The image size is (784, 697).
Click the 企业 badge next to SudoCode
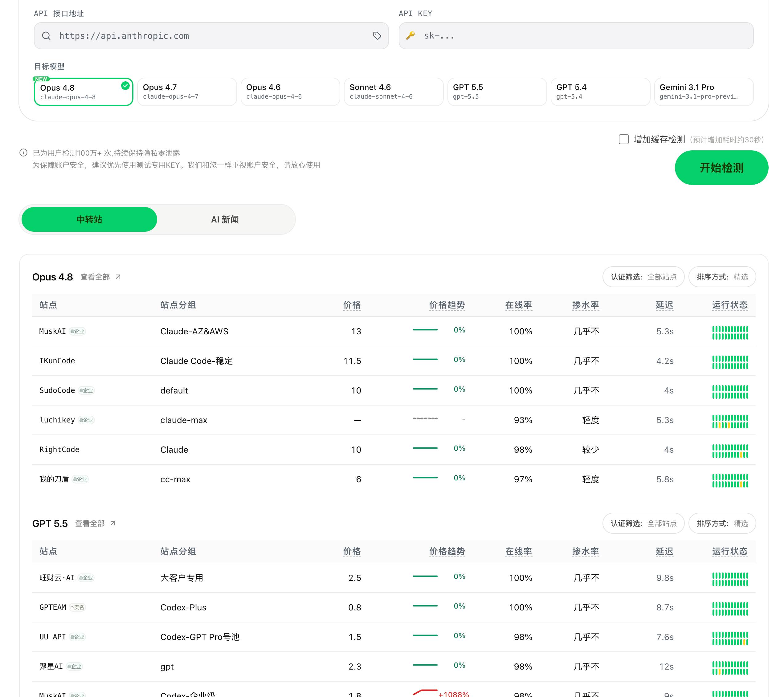click(x=86, y=390)
